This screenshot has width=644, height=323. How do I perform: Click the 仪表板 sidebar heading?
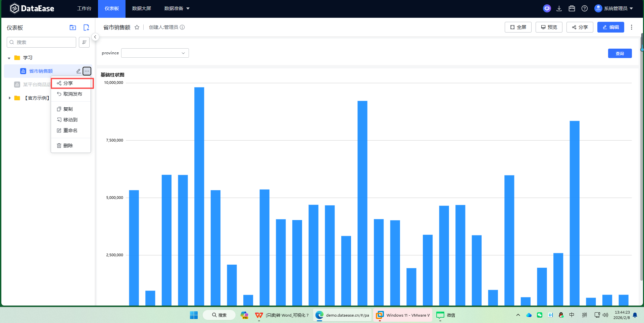[x=15, y=28]
